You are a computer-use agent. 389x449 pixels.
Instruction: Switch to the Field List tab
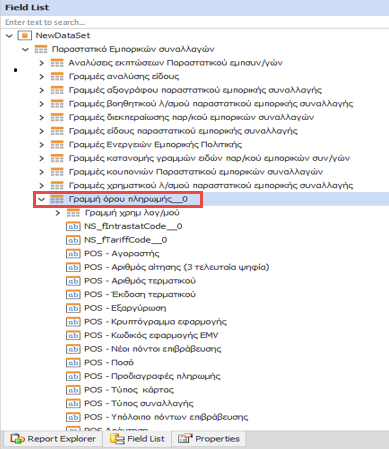tap(137, 439)
